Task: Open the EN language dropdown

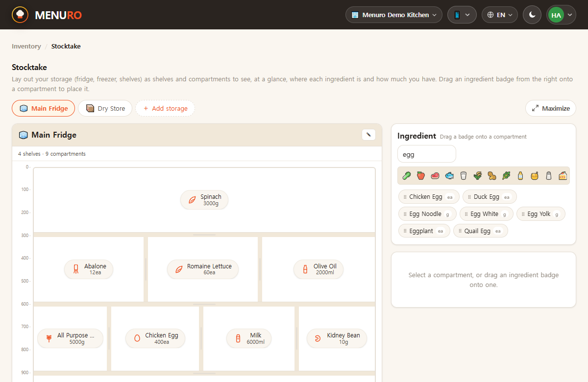Action: [500, 15]
